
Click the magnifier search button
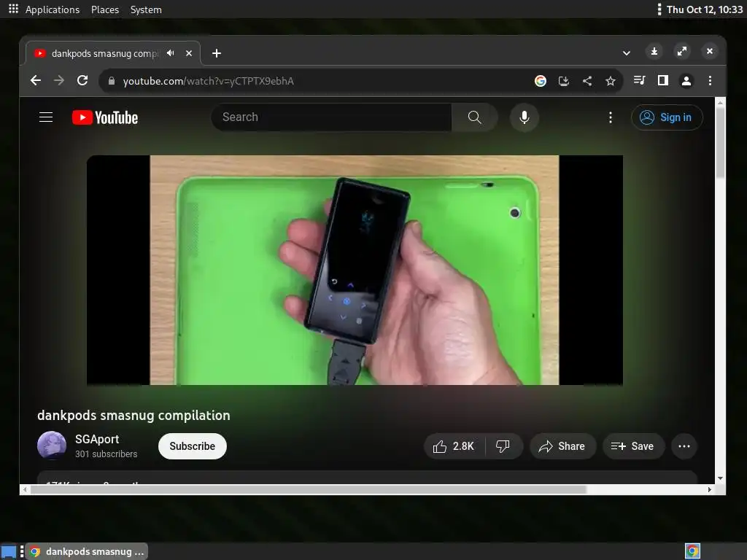(x=474, y=117)
